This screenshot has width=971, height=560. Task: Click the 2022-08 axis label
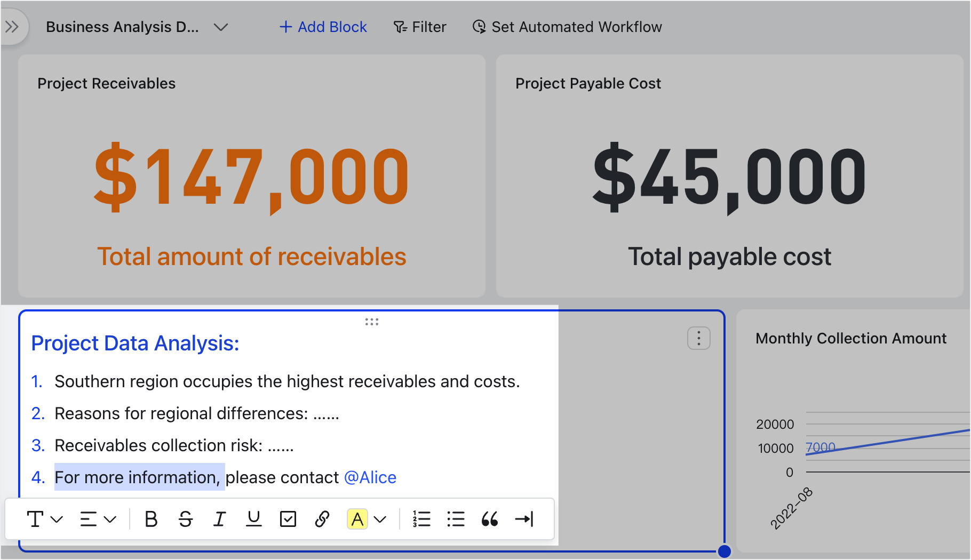(792, 508)
